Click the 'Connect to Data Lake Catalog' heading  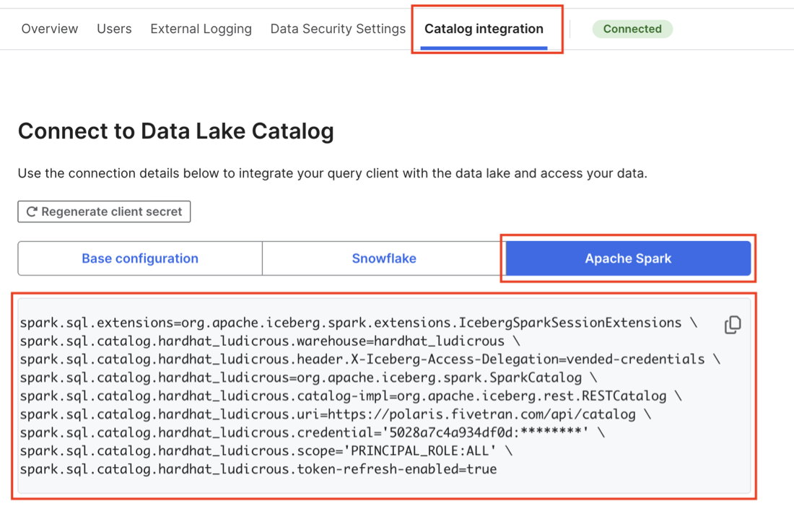[x=175, y=131]
